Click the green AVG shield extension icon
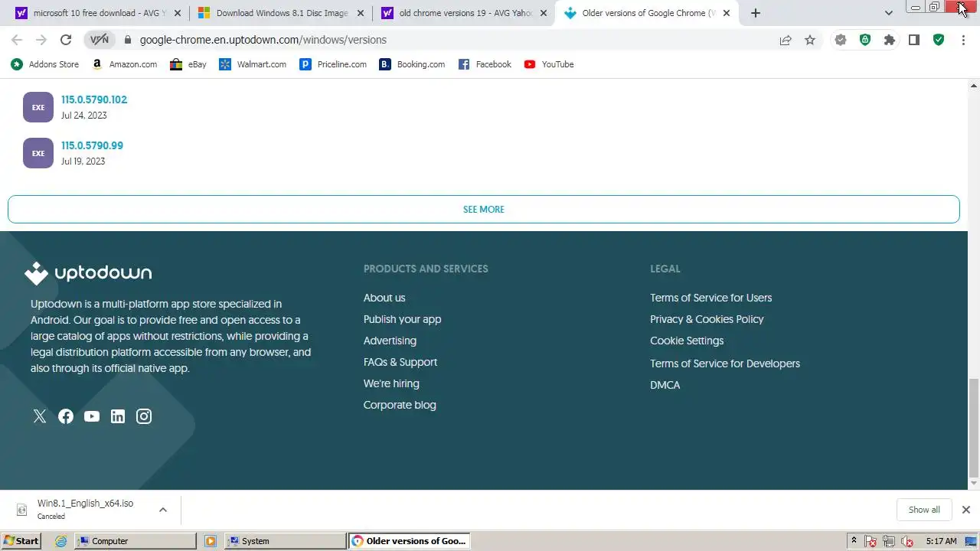 tap(939, 40)
